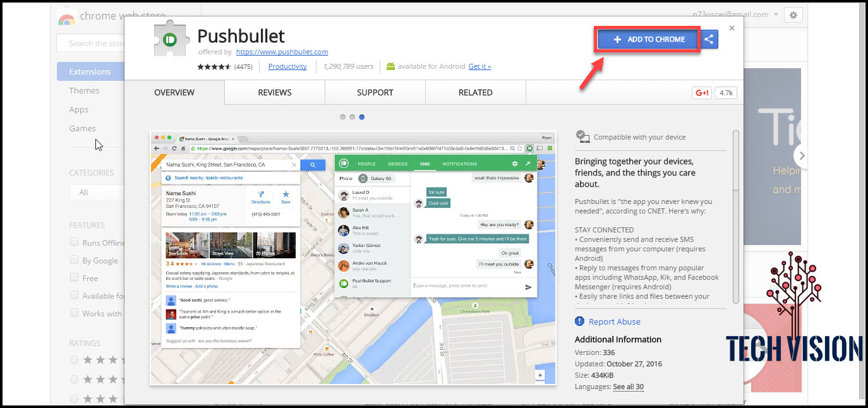This screenshot has height=408, width=868.
Task: Open the Productivity category link
Action: (287, 66)
